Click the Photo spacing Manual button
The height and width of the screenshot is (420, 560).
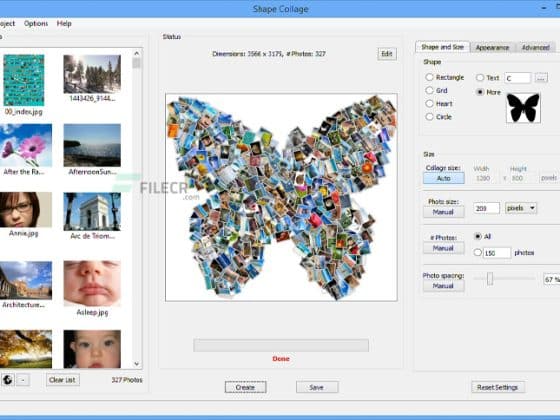coord(444,286)
